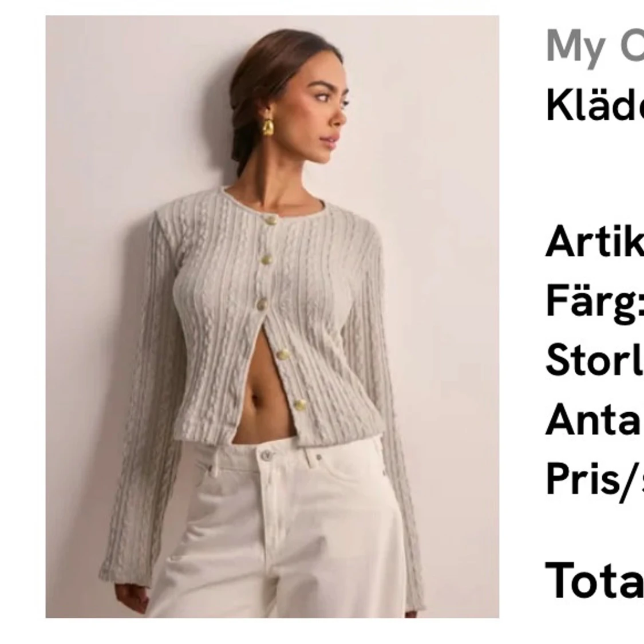Select the 'Kläd…' product title
This screenshot has width=644, height=644.
pos(595,104)
